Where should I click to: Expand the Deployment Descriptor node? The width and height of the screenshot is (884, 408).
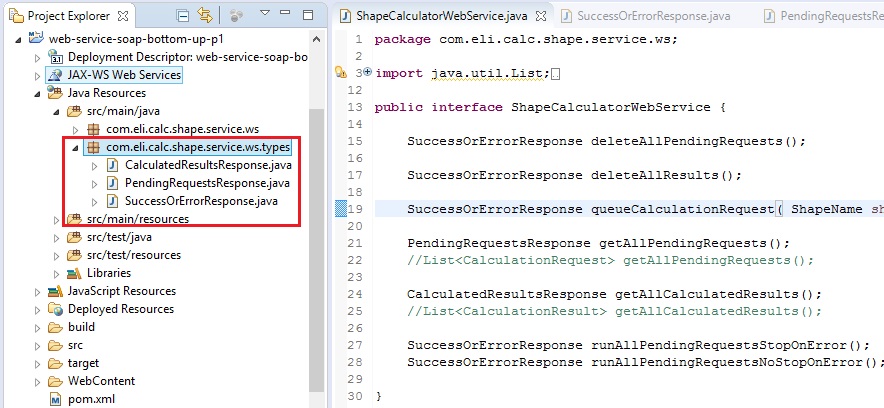[37, 57]
